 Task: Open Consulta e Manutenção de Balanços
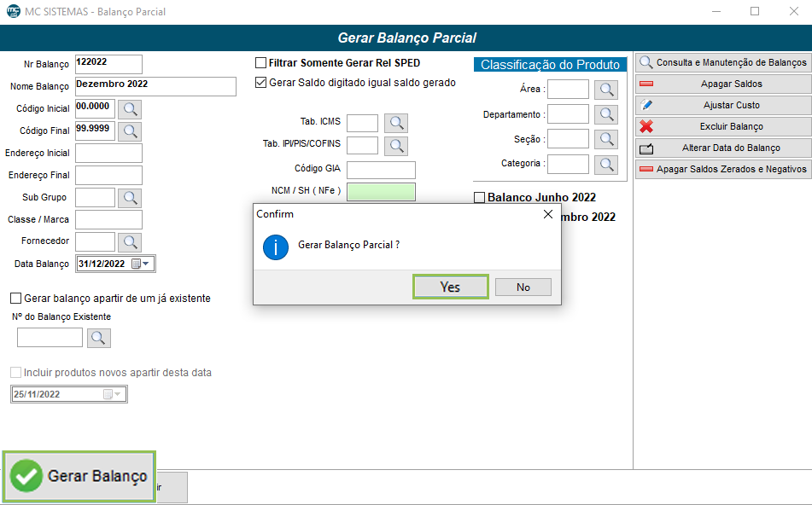pyautogui.click(x=722, y=62)
